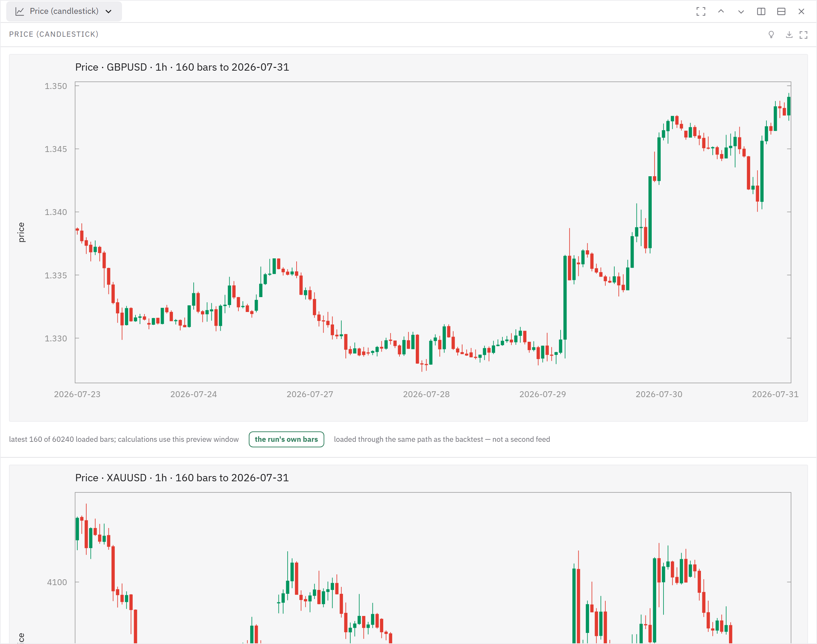Click the 1.335 y-axis label

pos(56,275)
